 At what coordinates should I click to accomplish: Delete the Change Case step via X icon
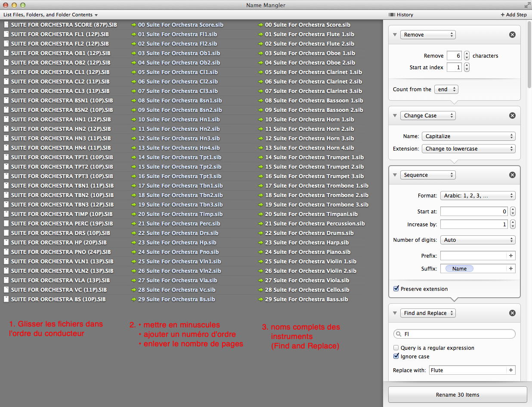point(512,116)
